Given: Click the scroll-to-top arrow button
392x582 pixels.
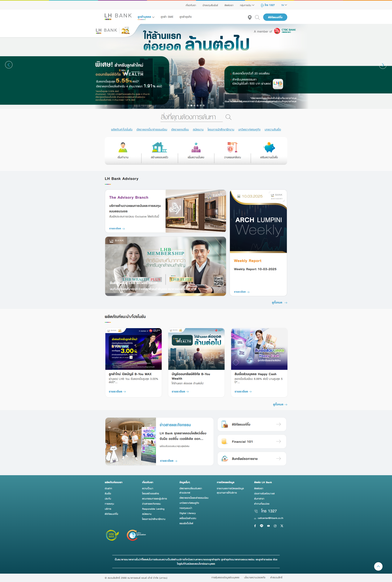Looking at the screenshot, I should [x=378, y=566].
